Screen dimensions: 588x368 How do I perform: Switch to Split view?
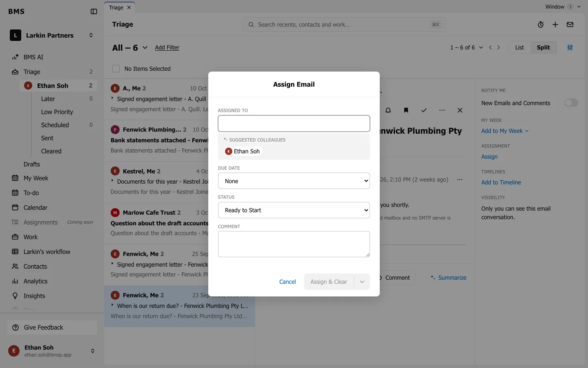tap(543, 47)
